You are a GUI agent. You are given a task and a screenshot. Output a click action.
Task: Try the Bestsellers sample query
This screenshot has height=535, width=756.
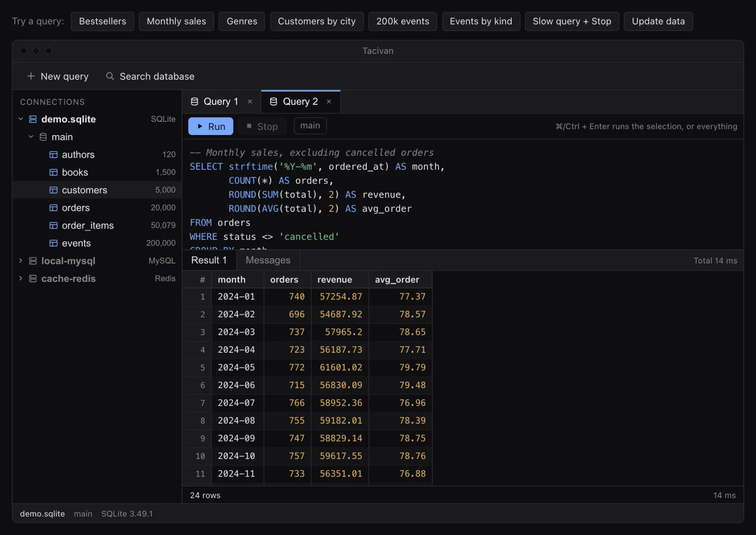pyautogui.click(x=103, y=21)
